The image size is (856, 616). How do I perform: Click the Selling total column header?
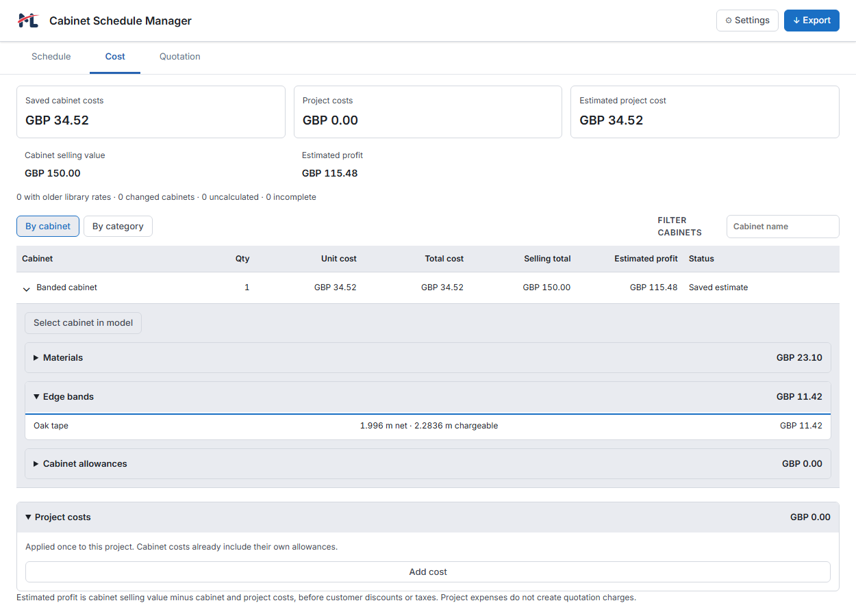pyautogui.click(x=547, y=259)
